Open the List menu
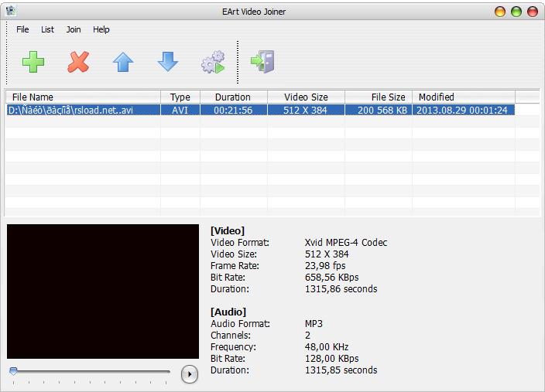 48,29
